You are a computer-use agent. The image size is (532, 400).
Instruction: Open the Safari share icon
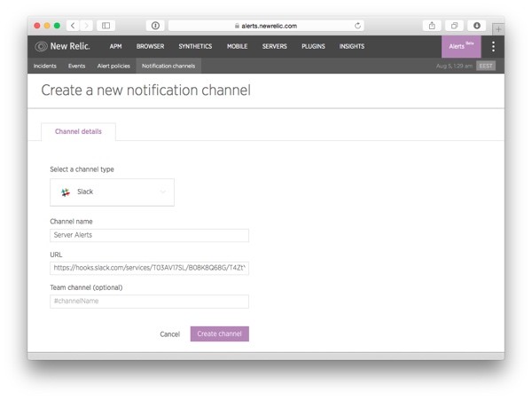coord(432,26)
